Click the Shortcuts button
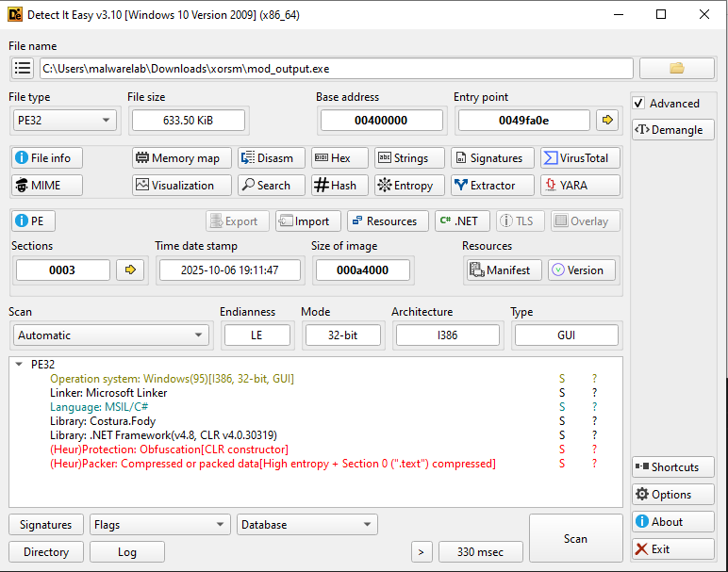The height and width of the screenshot is (572, 728). 672,467
